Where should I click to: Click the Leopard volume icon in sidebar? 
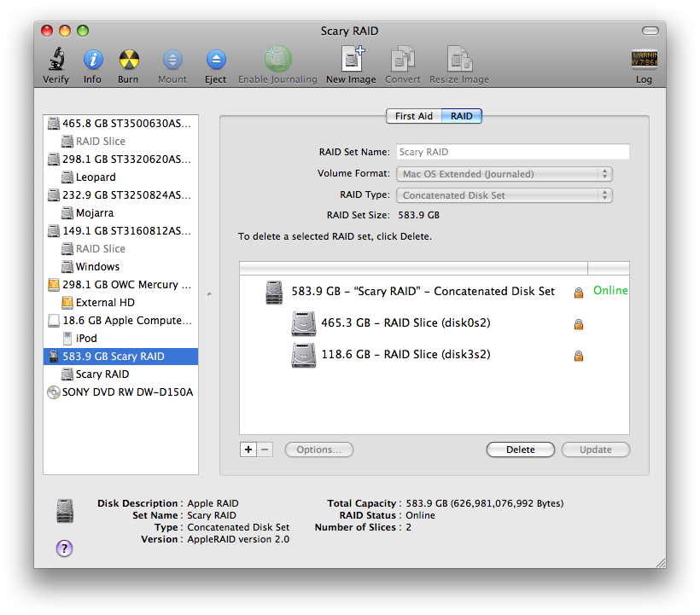coord(67,177)
